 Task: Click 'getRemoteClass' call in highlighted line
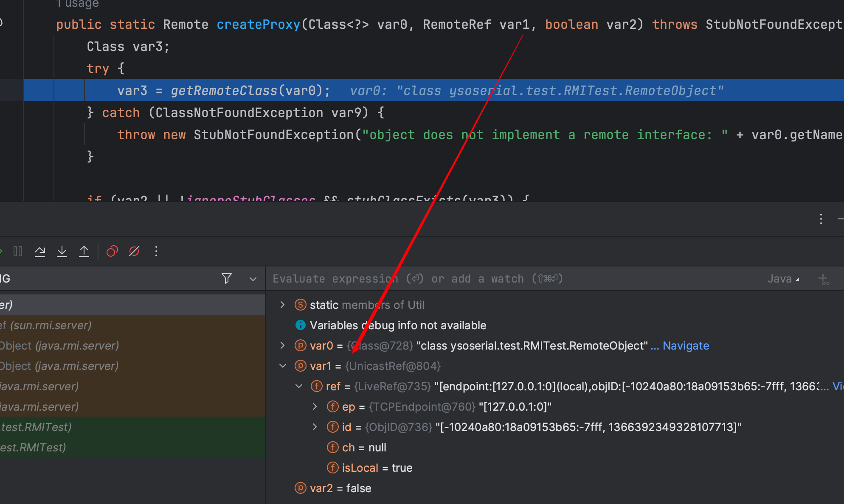[224, 90]
